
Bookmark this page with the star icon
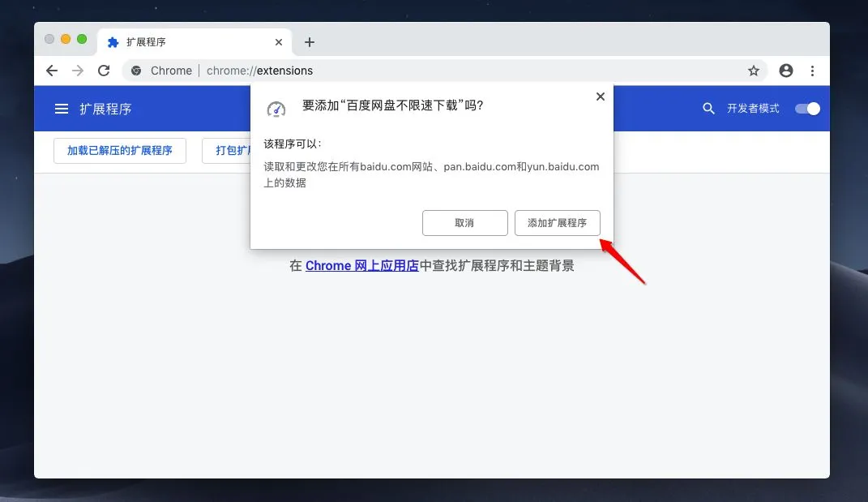tap(754, 71)
